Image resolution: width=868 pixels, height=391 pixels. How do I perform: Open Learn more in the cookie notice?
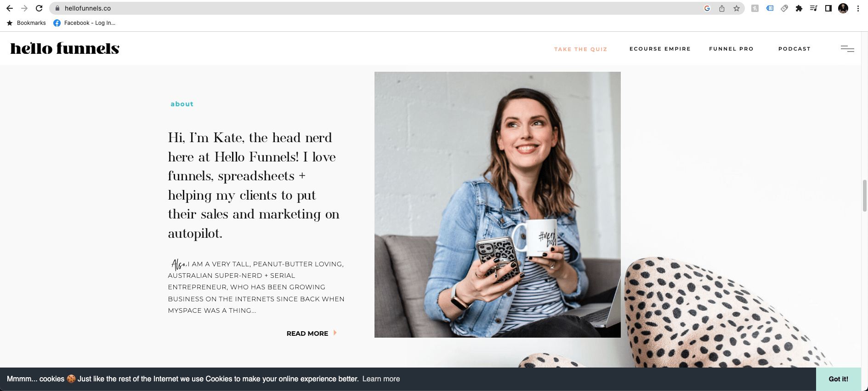381,379
